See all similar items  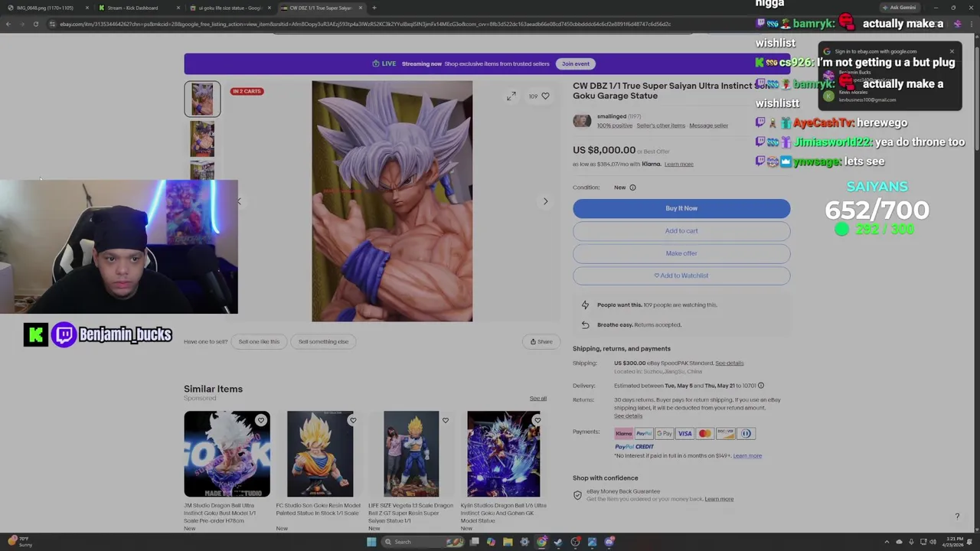538,399
